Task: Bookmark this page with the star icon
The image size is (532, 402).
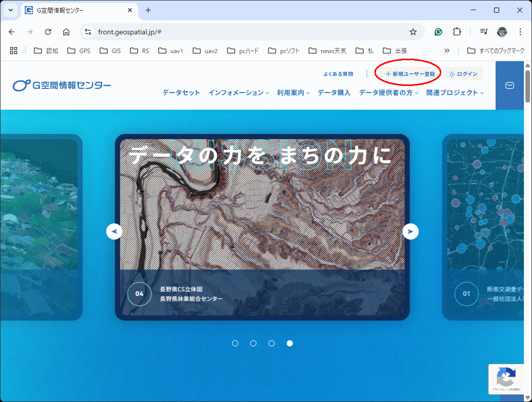Action: click(x=413, y=32)
